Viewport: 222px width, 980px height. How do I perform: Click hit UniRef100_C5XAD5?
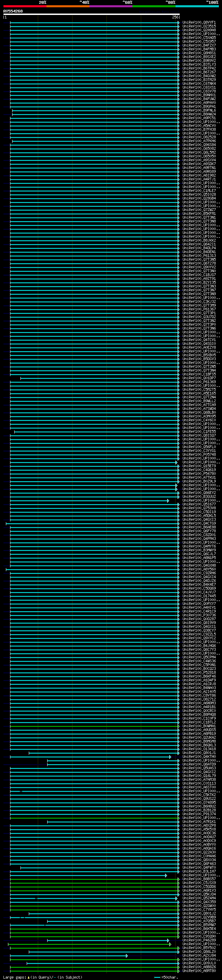pos(199,38)
